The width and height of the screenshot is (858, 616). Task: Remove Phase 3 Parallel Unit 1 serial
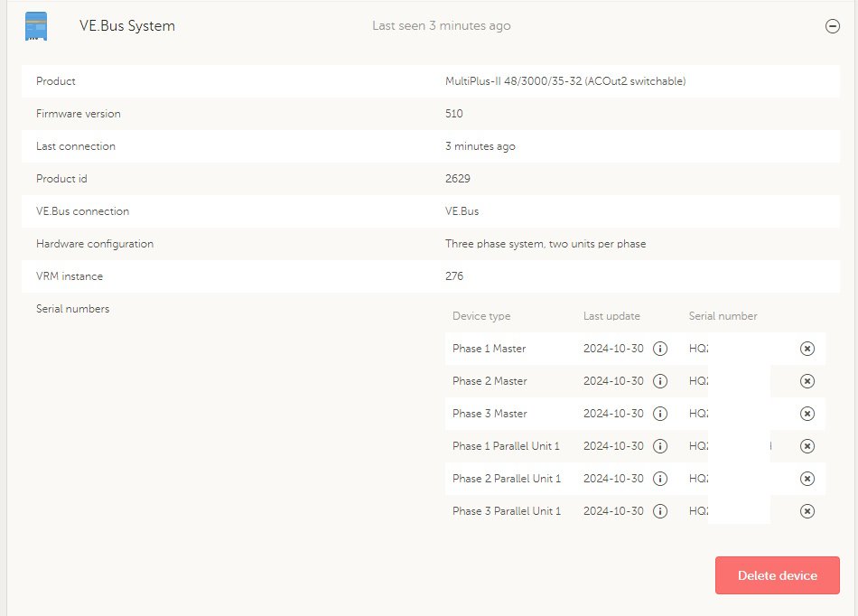coord(807,511)
